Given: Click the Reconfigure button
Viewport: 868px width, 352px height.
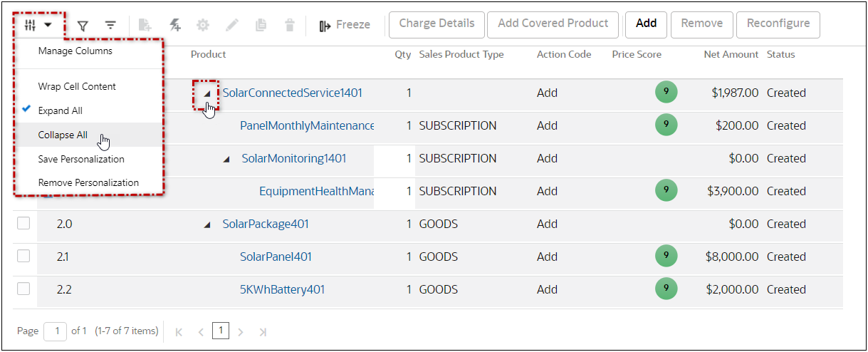Looking at the screenshot, I should pos(778,24).
